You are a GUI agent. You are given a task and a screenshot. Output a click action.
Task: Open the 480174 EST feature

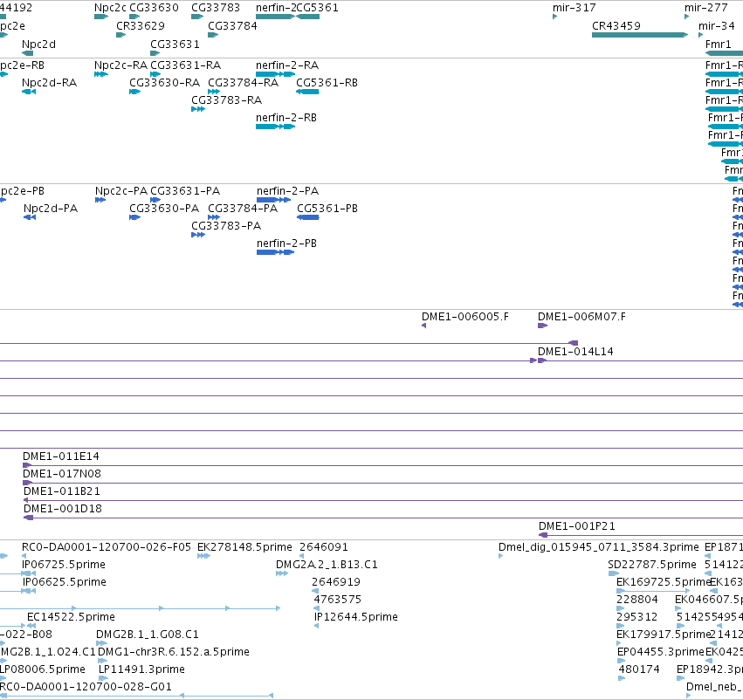(622, 678)
